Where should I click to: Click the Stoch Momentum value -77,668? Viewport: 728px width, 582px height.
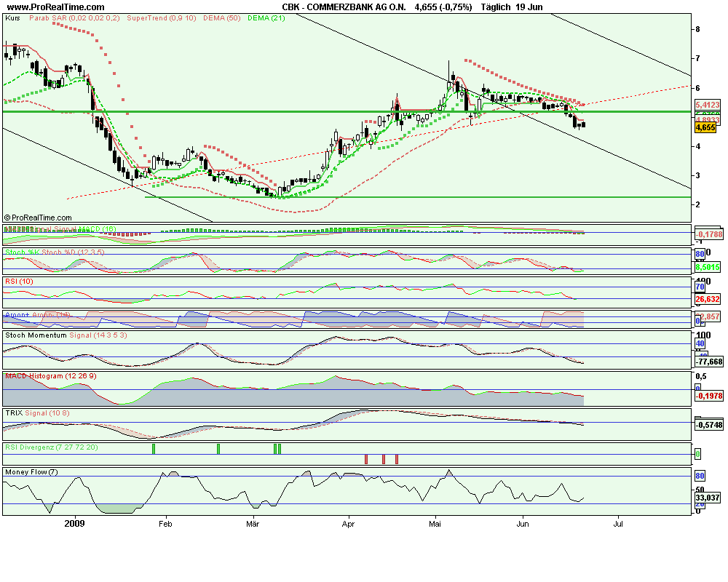[x=709, y=362]
